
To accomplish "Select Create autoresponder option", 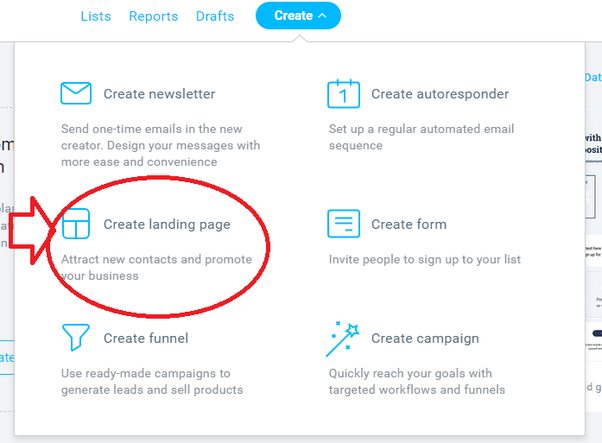I will (x=440, y=94).
